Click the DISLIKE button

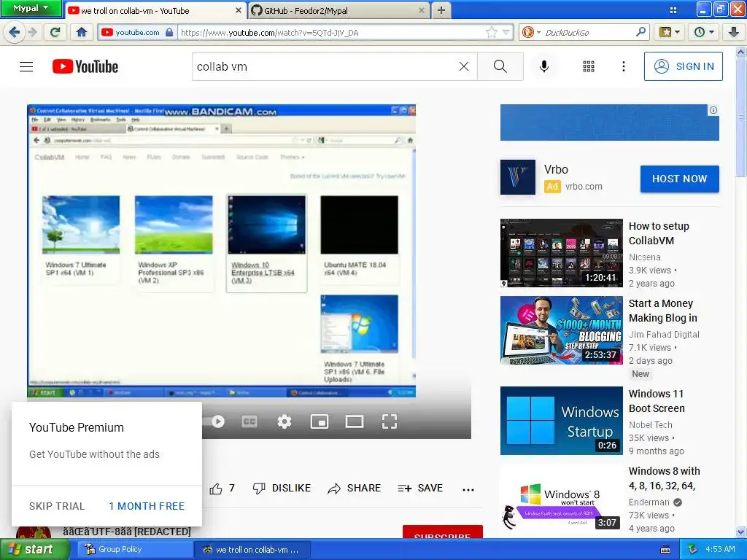[x=282, y=489]
